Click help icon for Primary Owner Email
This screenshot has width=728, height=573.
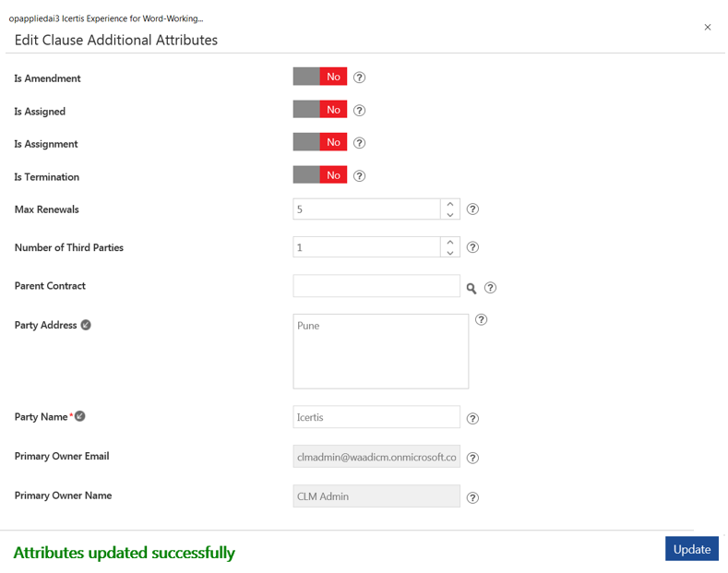point(472,458)
